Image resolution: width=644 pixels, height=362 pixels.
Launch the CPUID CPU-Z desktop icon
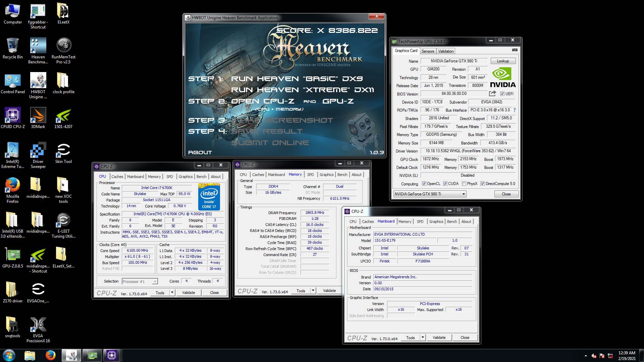coord(13,119)
